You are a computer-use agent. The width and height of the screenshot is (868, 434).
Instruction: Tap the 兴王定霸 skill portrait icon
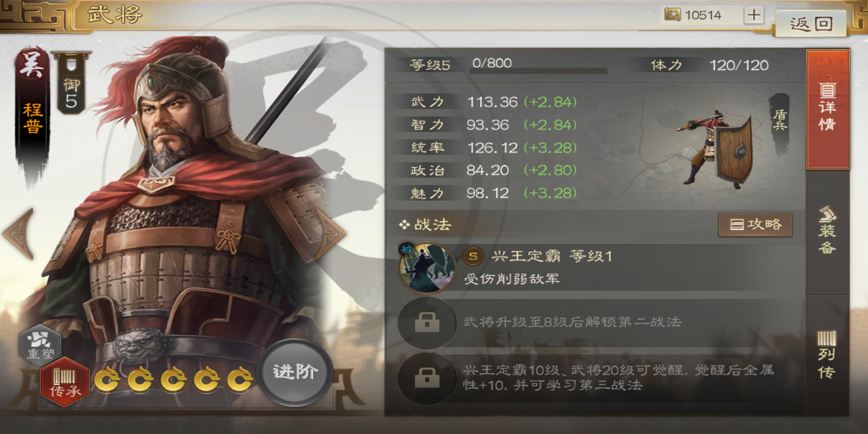[427, 267]
